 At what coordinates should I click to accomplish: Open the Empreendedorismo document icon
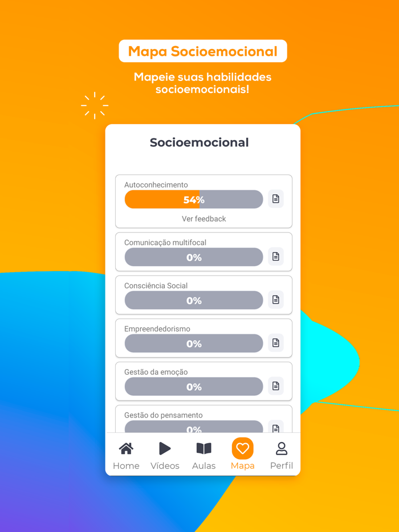point(276,343)
